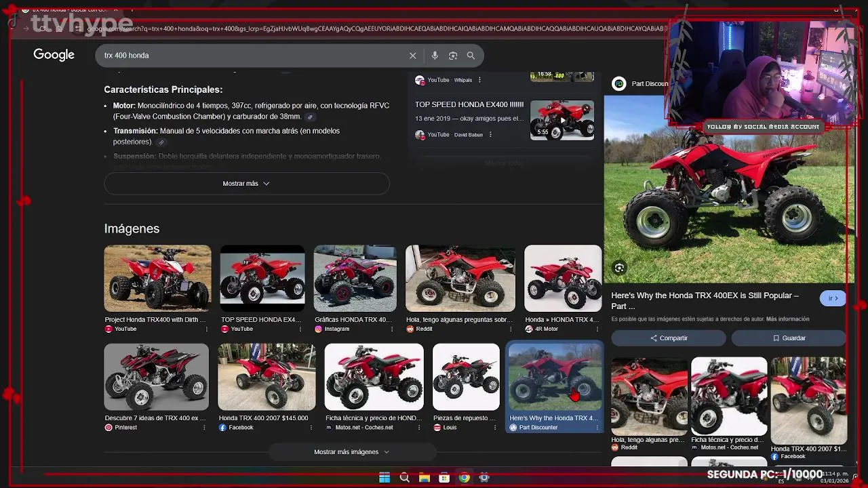Open 'Descubre 7 ideas de TRX 400 ex' Pinterest image
This screenshot has height=488, width=868.
pyautogui.click(x=157, y=377)
